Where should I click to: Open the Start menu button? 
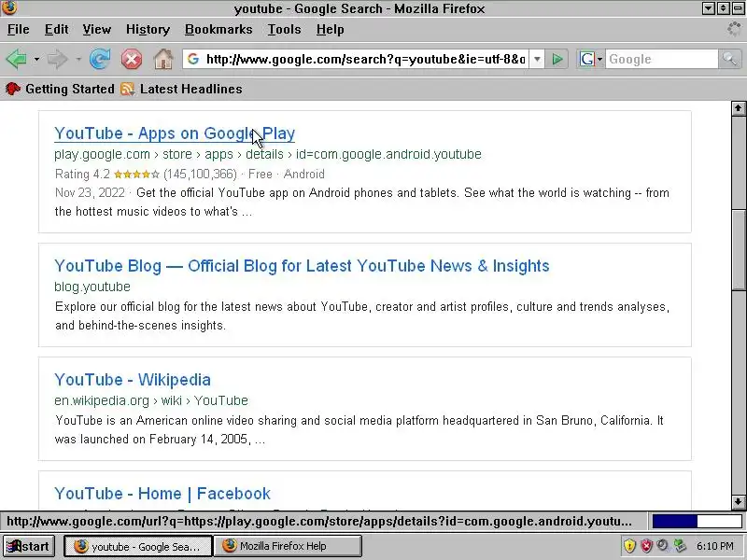pyautogui.click(x=29, y=546)
